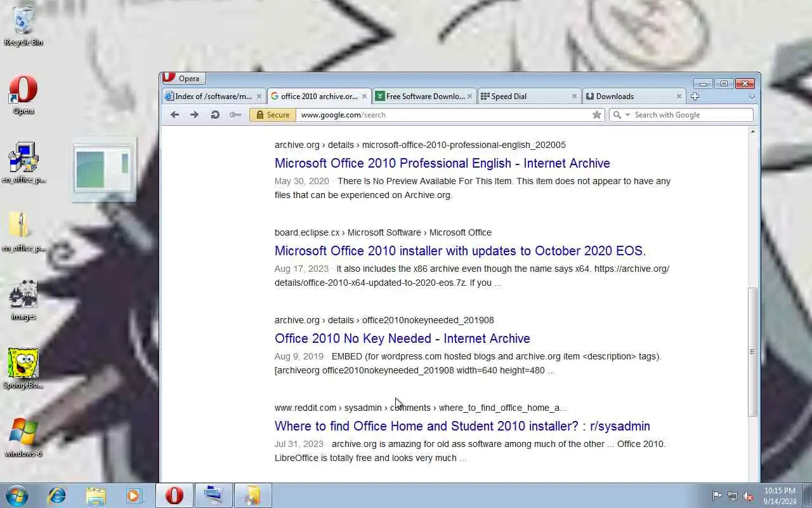Open Microsoft Office 2010 Professional English result

coord(442,163)
